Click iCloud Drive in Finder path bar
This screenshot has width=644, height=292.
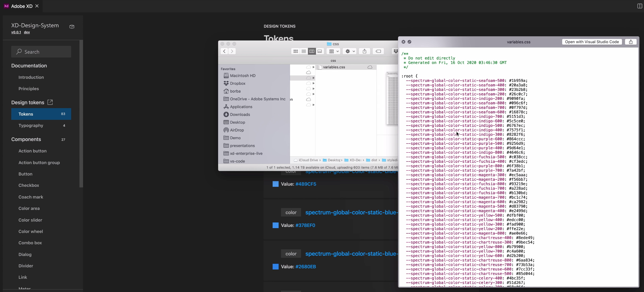click(x=306, y=160)
